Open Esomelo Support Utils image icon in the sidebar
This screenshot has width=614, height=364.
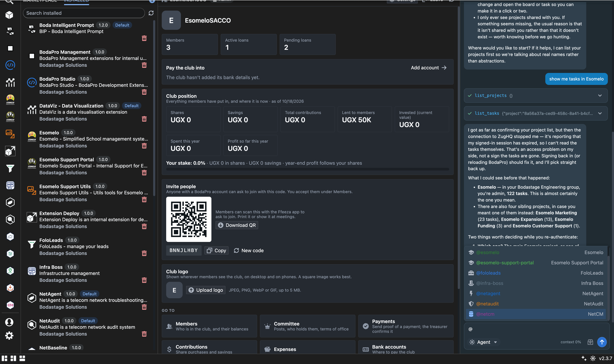10,134
